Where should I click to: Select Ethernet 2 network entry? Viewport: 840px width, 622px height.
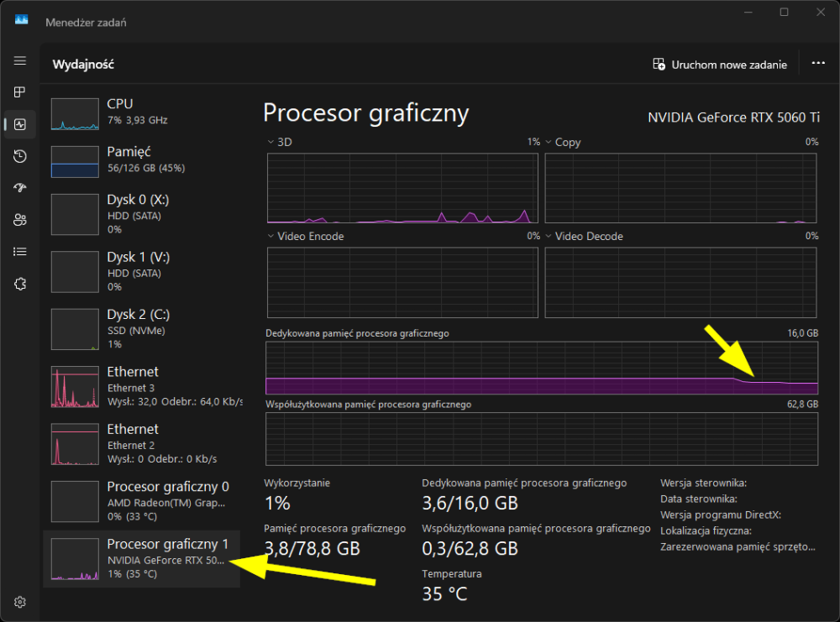point(141,443)
